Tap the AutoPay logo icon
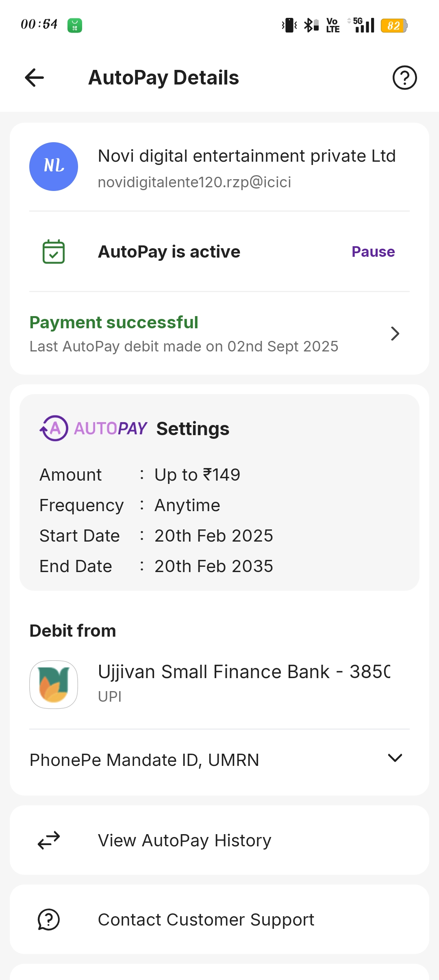This screenshot has height=980, width=439. click(54, 428)
